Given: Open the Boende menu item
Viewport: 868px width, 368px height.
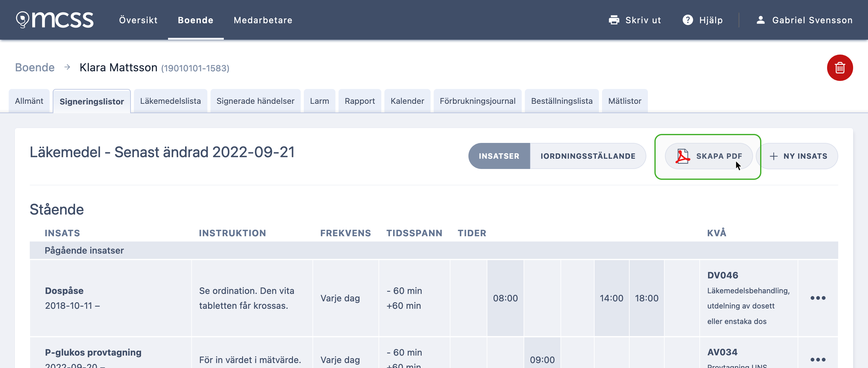Looking at the screenshot, I should pos(195,20).
